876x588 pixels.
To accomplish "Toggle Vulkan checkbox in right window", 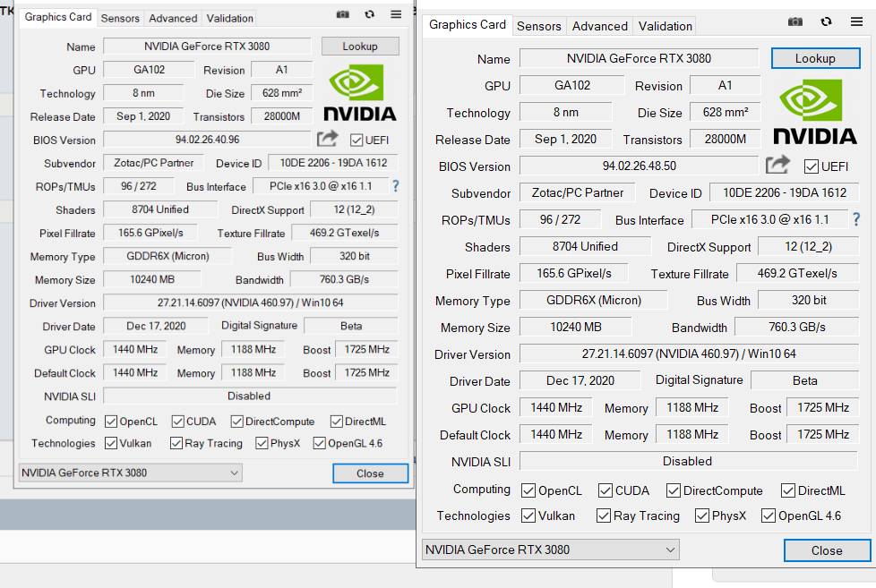I will point(528,516).
